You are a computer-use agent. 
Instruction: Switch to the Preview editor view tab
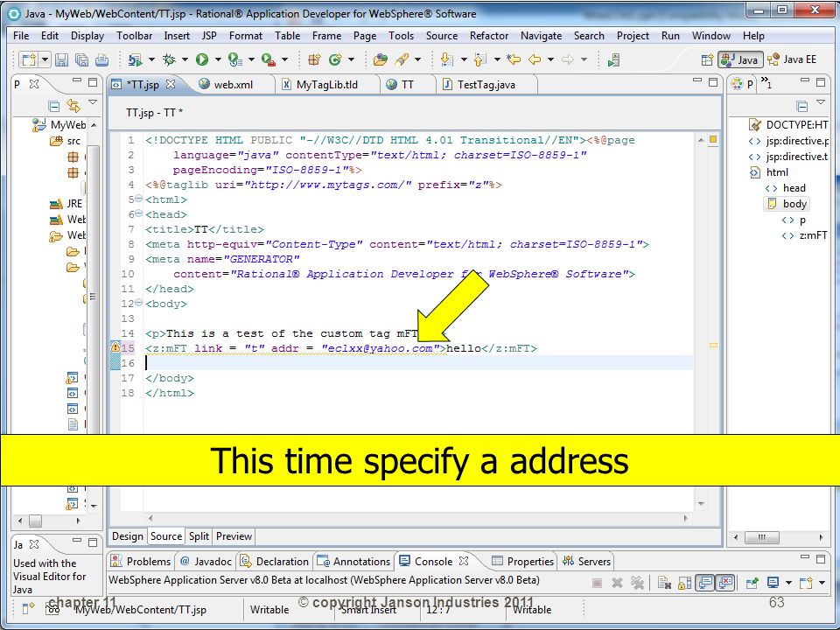click(234, 536)
